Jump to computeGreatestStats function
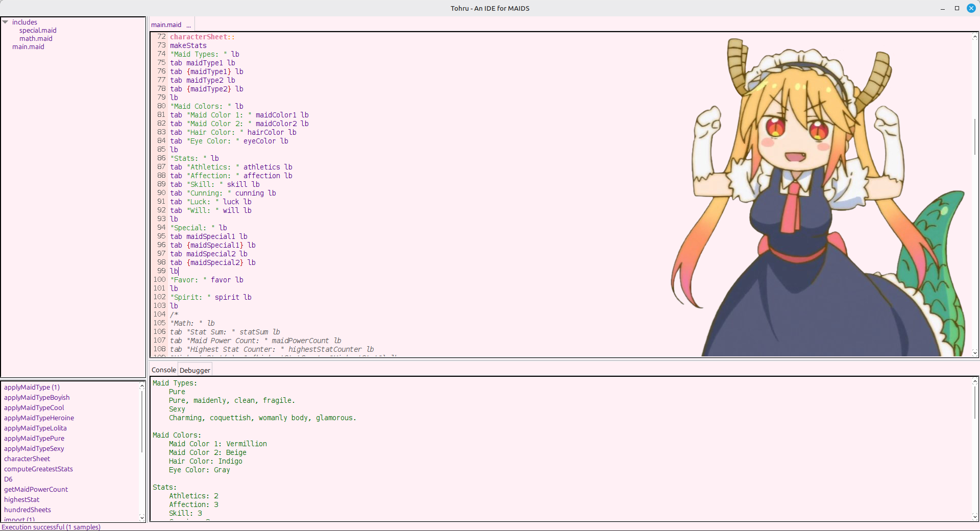This screenshot has height=531, width=980. point(38,469)
